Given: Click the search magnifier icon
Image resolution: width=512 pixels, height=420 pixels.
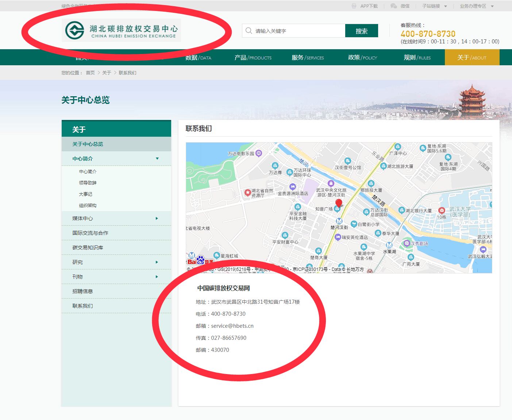Looking at the screenshot, I should coord(249,31).
